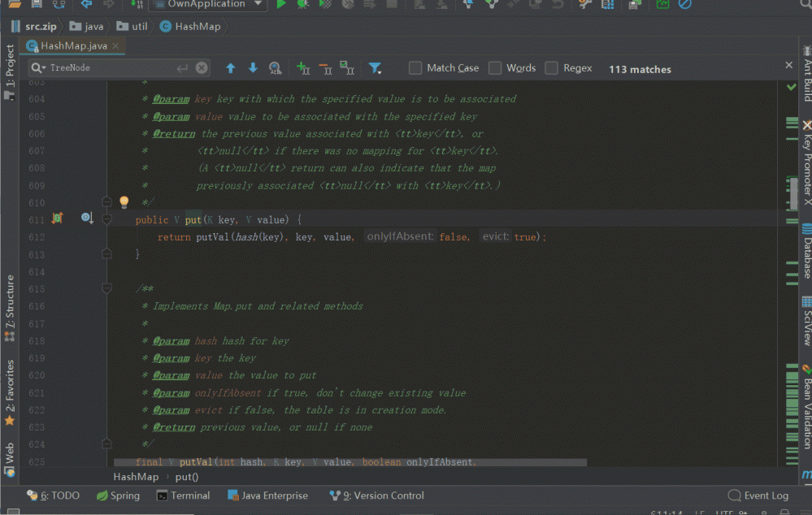812x515 pixels.
Task: Collapse the Javadoc fold marker at line 615
Action: click(x=106, y=288)
